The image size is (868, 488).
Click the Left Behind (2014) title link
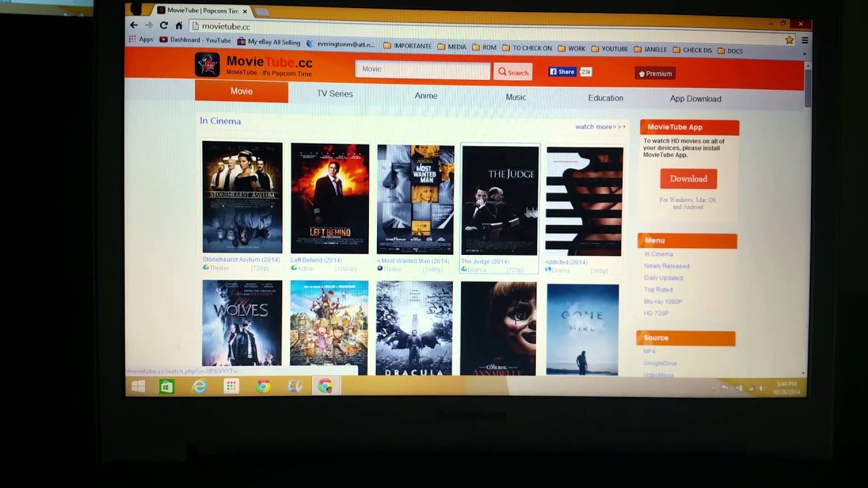tap(316, 260)
